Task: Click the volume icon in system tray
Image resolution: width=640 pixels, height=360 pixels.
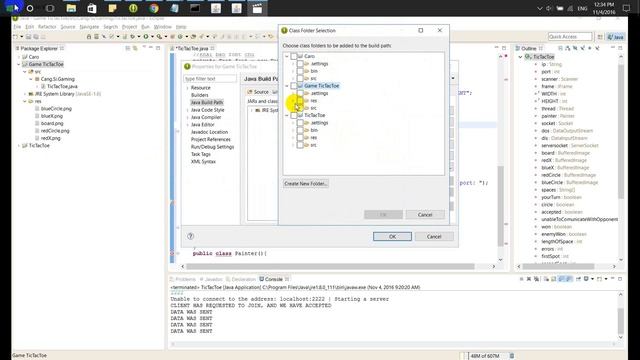Action: pyautogui.click(x=549, y=9)
